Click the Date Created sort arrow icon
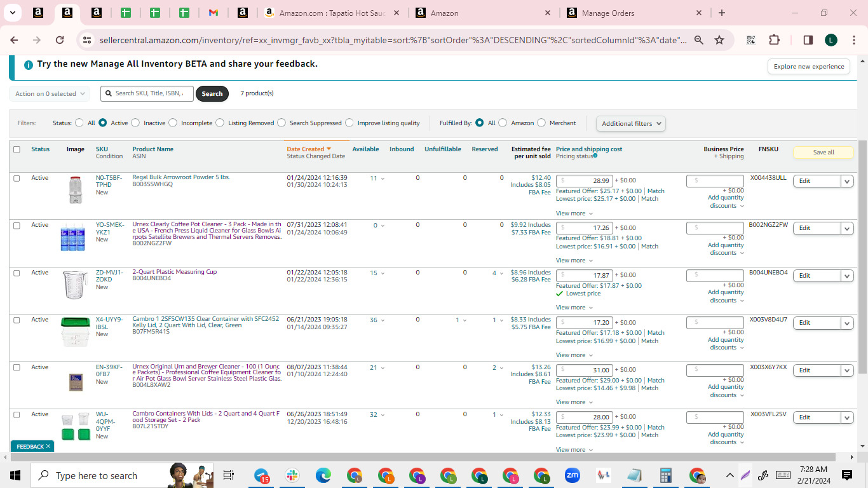This screenshot has height=488, width=868. pos(329,149)
